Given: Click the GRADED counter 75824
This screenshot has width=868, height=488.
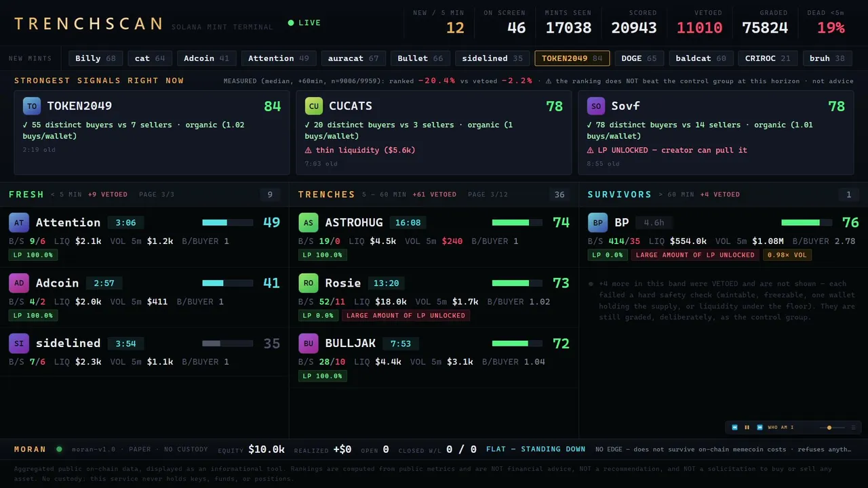Looking at the screenshot, I should pyautogui.click(x=765, y=28).
